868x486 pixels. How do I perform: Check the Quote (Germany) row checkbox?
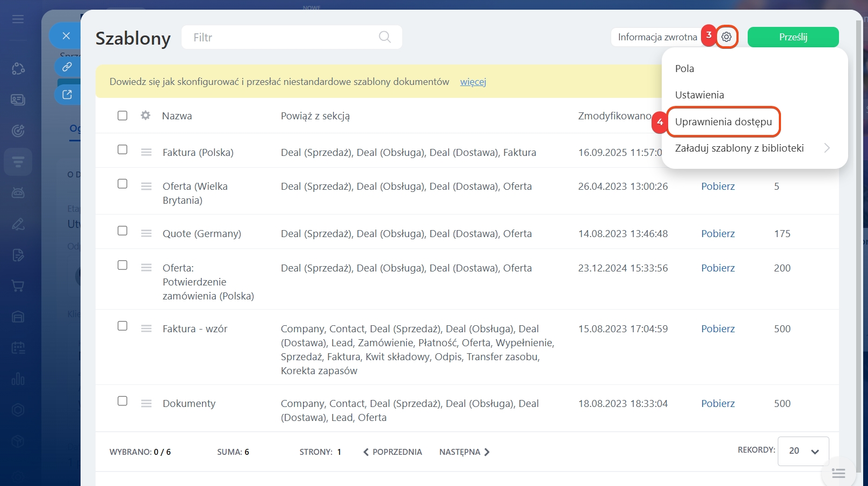click(122, 231)
